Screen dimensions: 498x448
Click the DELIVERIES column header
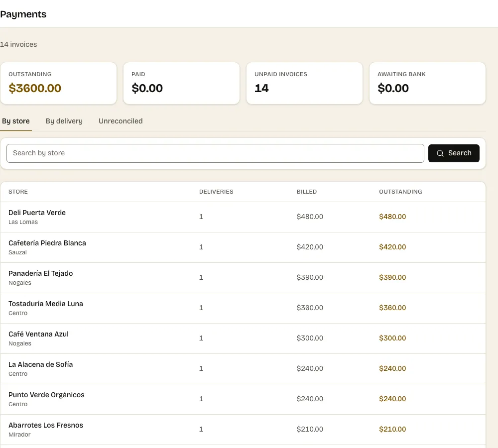tap(216, 192)
